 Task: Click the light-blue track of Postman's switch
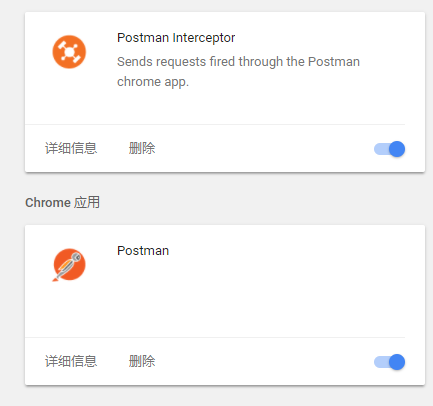pyautogui.click(x=381, y=362)
